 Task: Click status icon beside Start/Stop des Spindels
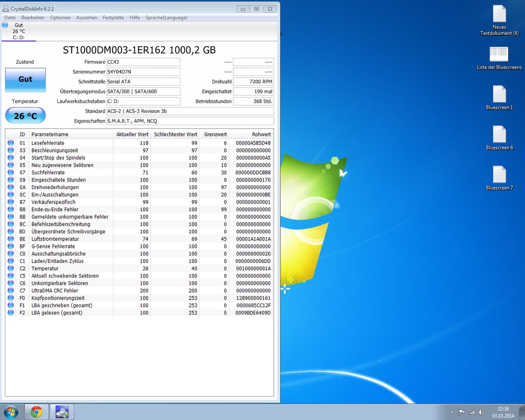[x=11, y=158]
